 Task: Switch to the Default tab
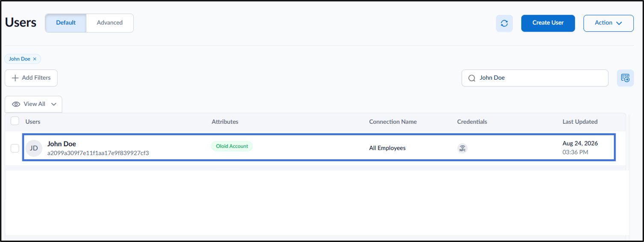66,23
